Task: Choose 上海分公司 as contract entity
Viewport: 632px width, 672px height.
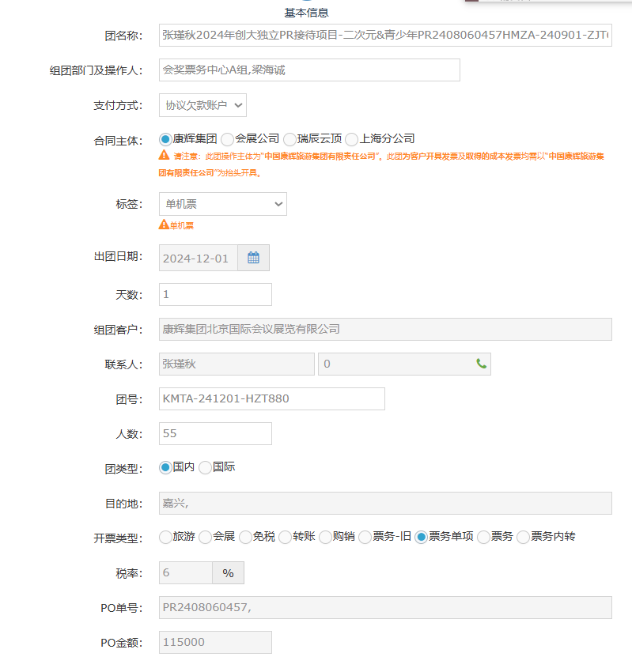Action: (352, 139)
